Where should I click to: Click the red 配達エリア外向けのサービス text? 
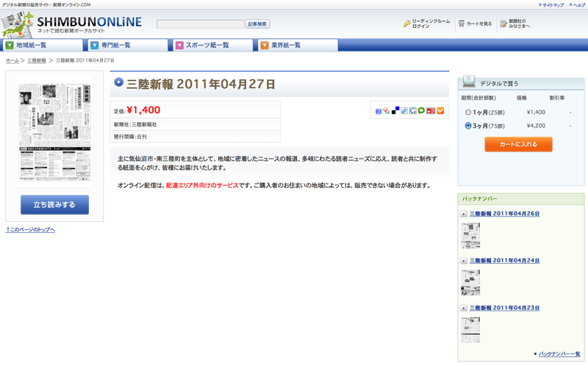click(203, 186)
